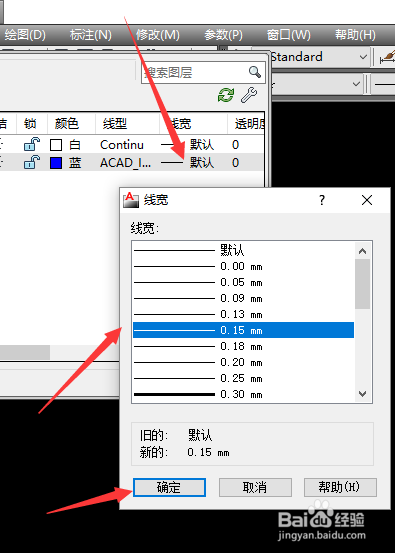
Task: Toggle lock on the white layer
Action: click(x=31, y=144)
